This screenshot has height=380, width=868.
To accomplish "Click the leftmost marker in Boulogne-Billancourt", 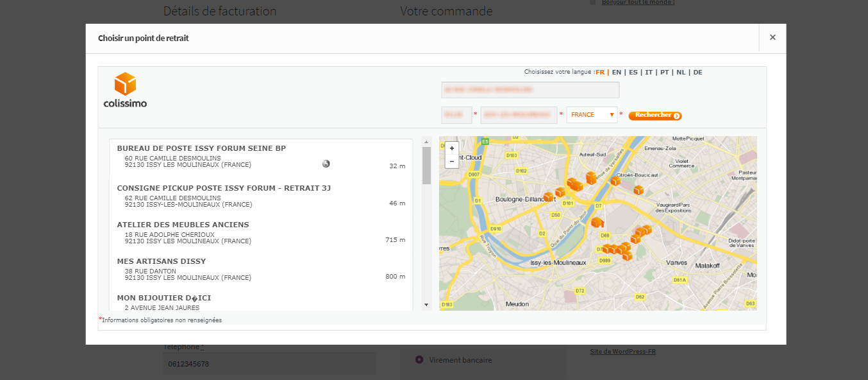I will pos(548,196).
